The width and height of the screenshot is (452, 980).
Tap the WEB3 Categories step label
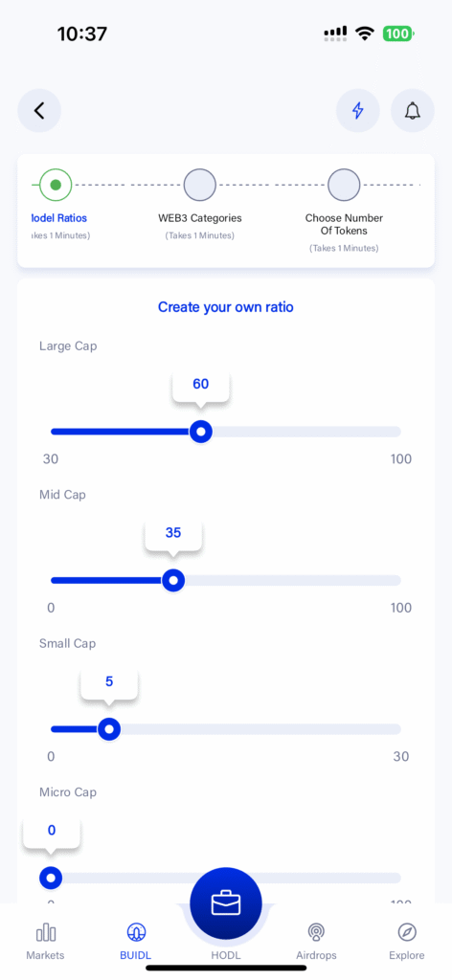(x=200, y=218)
